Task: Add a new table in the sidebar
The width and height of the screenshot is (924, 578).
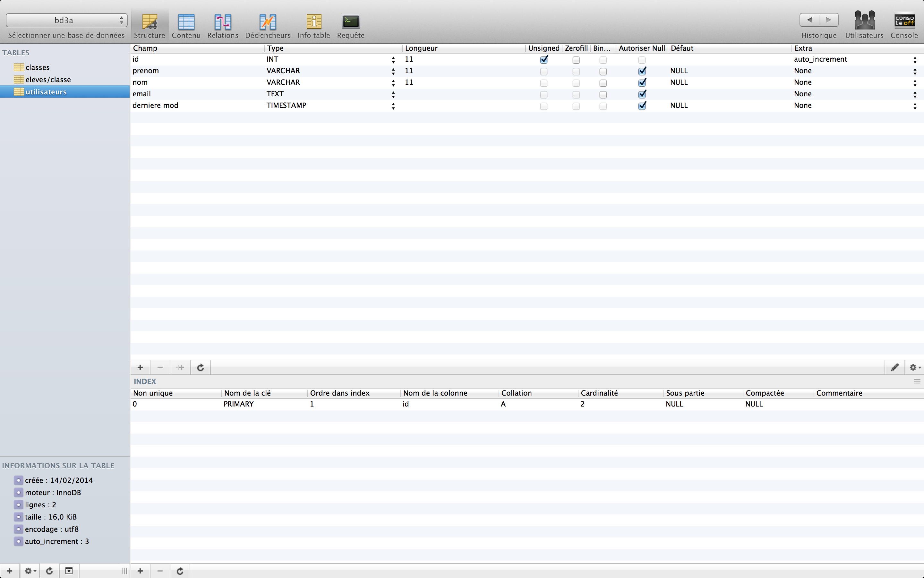Action: [10, 571]
